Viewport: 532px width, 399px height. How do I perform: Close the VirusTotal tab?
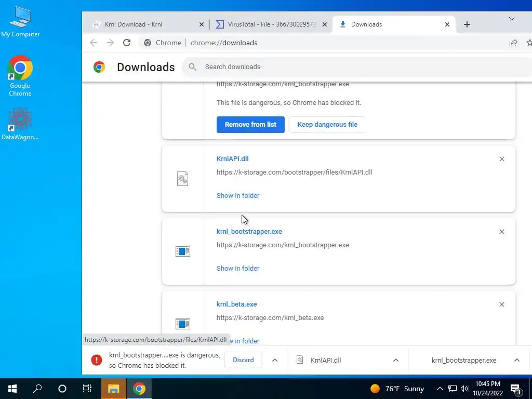pyautogui.click(x=324, y=24)
